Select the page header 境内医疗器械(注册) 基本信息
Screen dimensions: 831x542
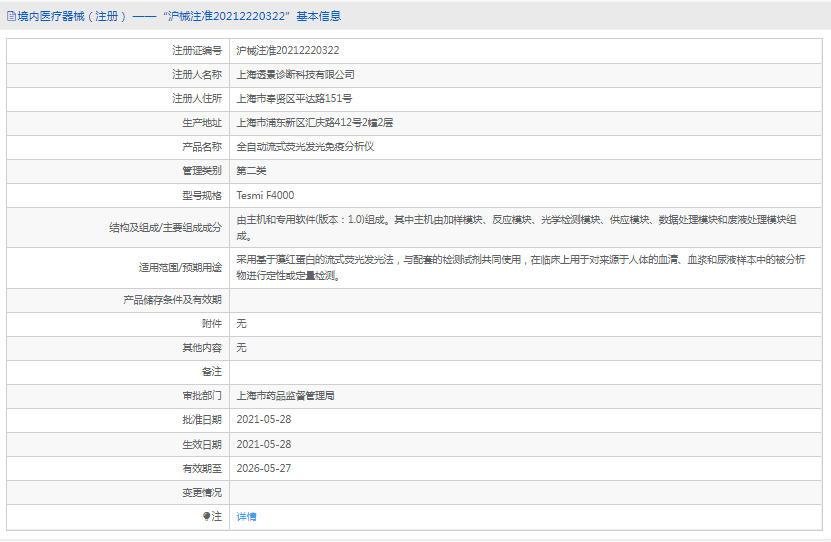point(174,16)
